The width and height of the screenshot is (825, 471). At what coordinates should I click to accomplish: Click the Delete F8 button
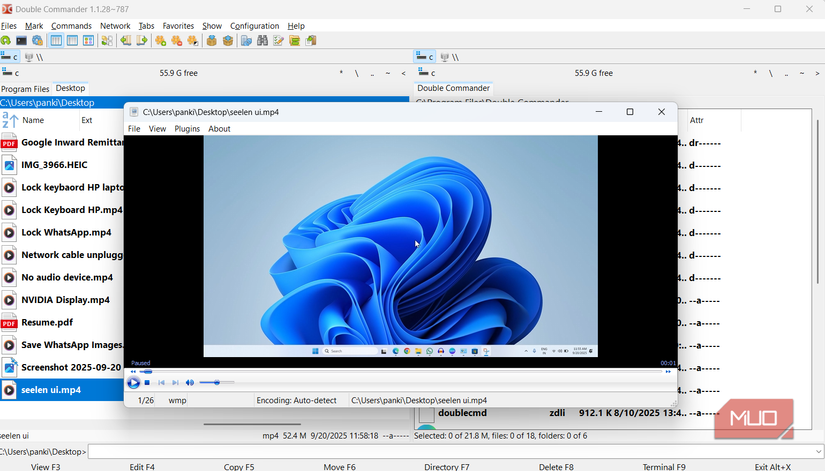click(x=558, y=466)
